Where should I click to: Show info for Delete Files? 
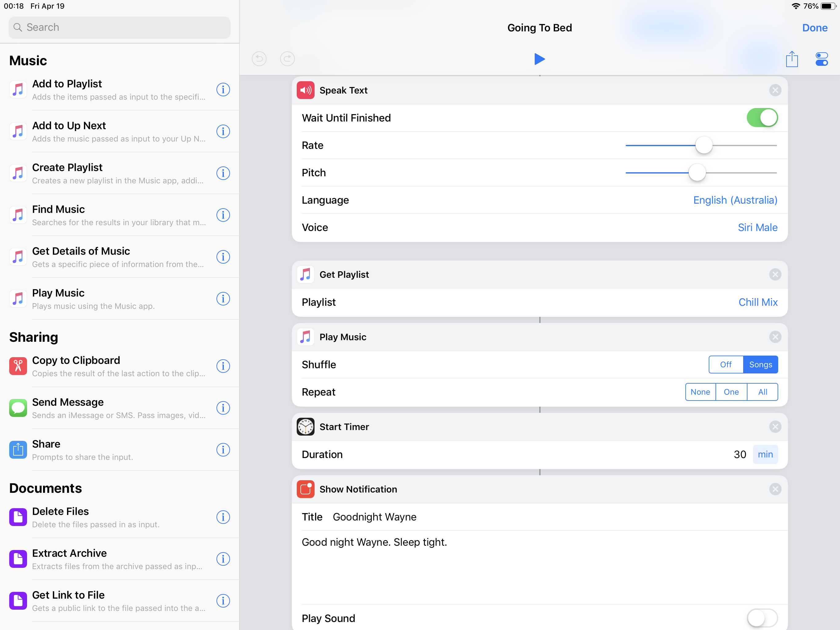(223, 517)
